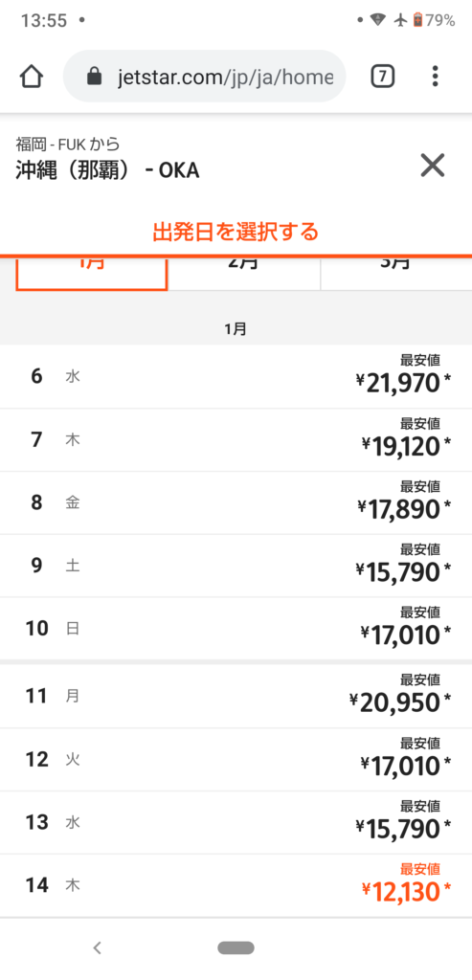Tap the Chrome home icon

[32, 77]
